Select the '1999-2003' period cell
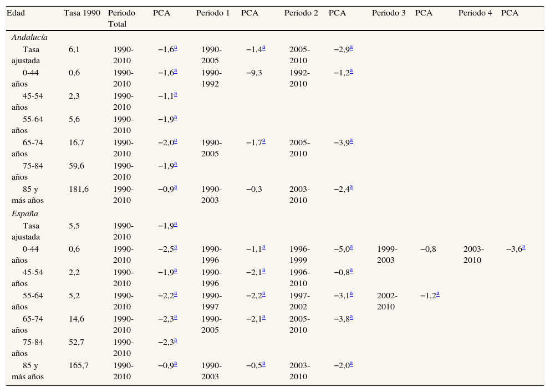This screenshot has height=392, width=550. click(386, 254)
